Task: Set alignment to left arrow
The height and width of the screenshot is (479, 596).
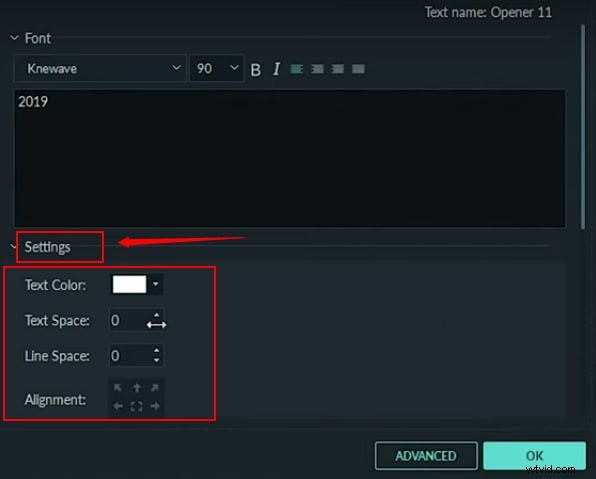Action: 118,406
